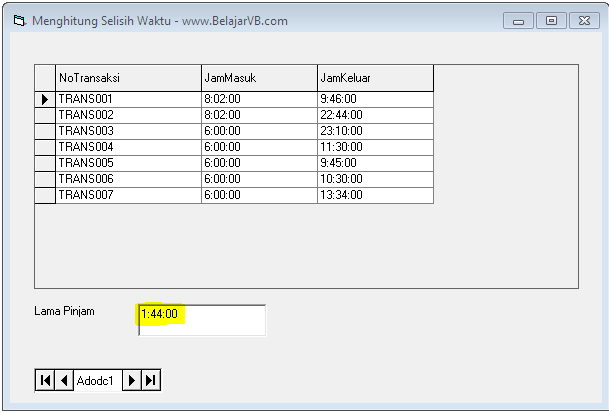
Task: Click the TRANS001 cell
Action: pyautogui.click(x=129, y=99)
